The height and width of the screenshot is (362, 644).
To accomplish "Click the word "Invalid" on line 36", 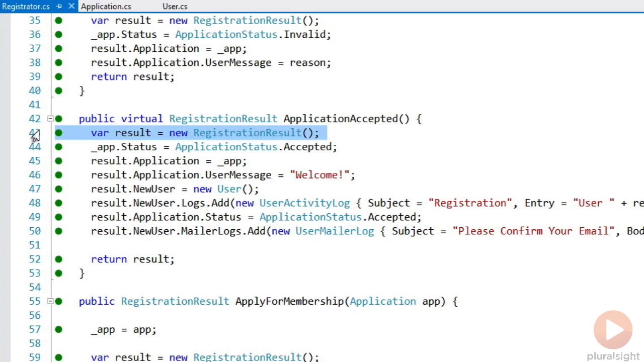I will coord(304,35).
